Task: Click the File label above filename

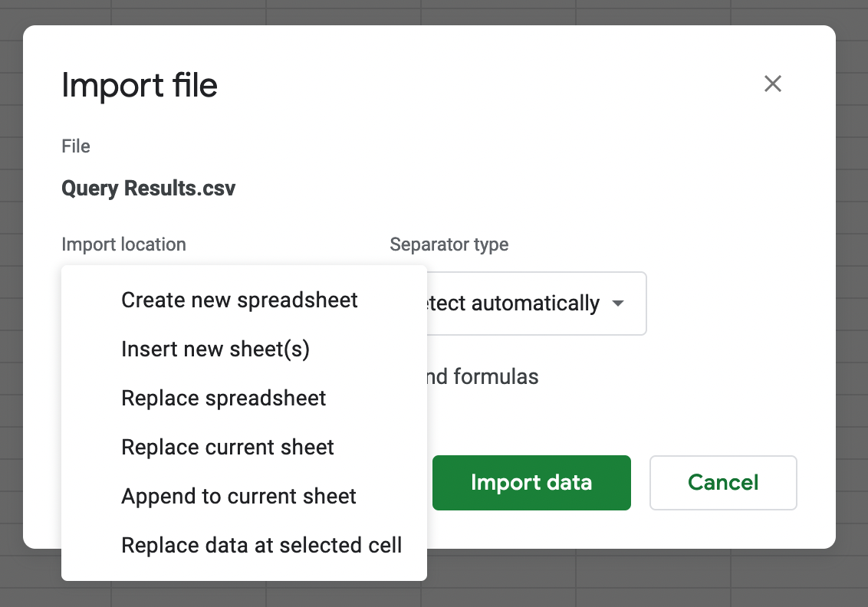Action: pos(76,146)
